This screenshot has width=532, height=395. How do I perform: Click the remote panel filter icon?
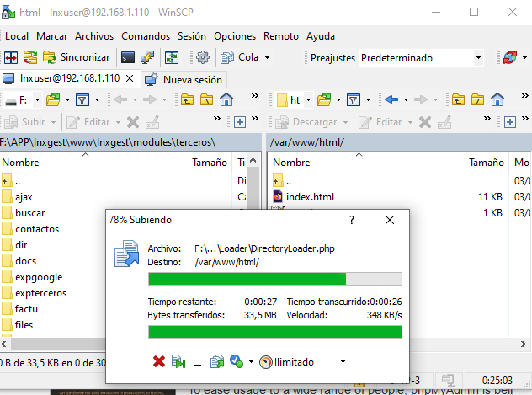354,100
